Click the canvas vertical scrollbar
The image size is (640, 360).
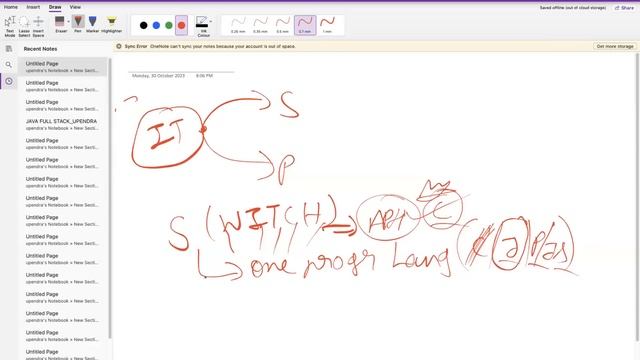click(637, 197)
